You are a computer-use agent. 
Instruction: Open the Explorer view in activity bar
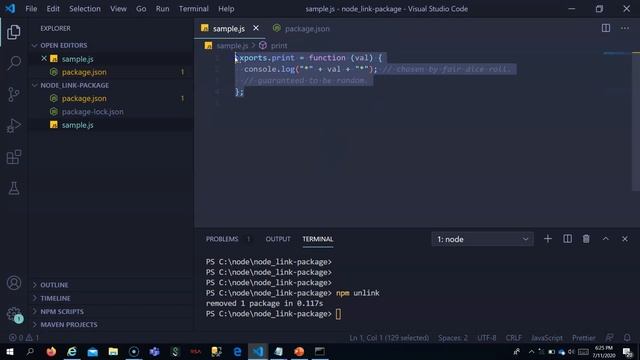tap(14, 32)
